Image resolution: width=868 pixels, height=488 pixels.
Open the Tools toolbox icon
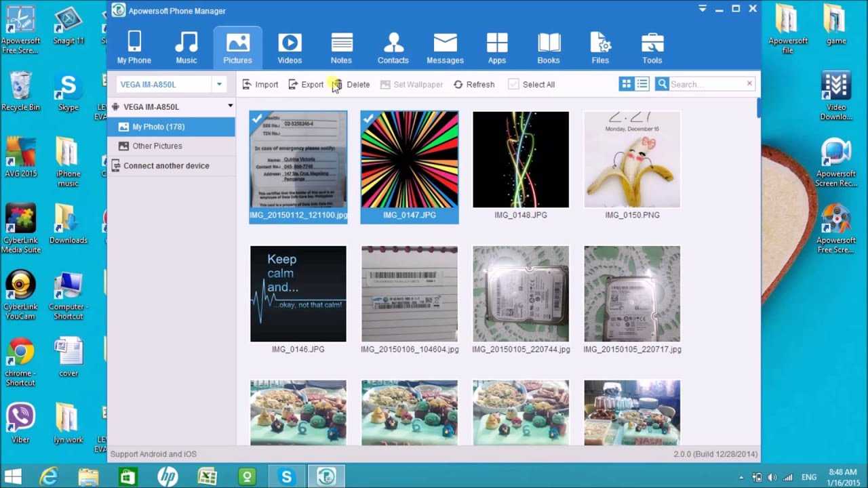point(652,42)
